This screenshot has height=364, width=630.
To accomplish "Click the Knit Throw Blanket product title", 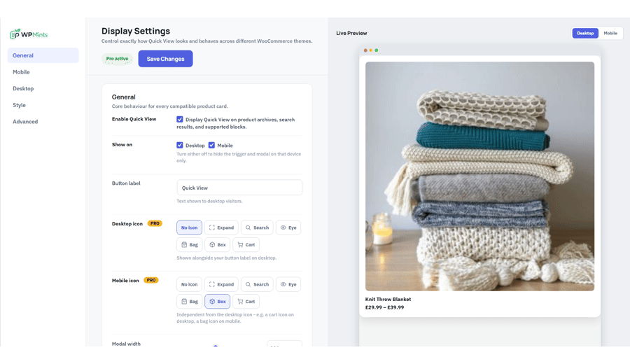I will coord(388,300).
